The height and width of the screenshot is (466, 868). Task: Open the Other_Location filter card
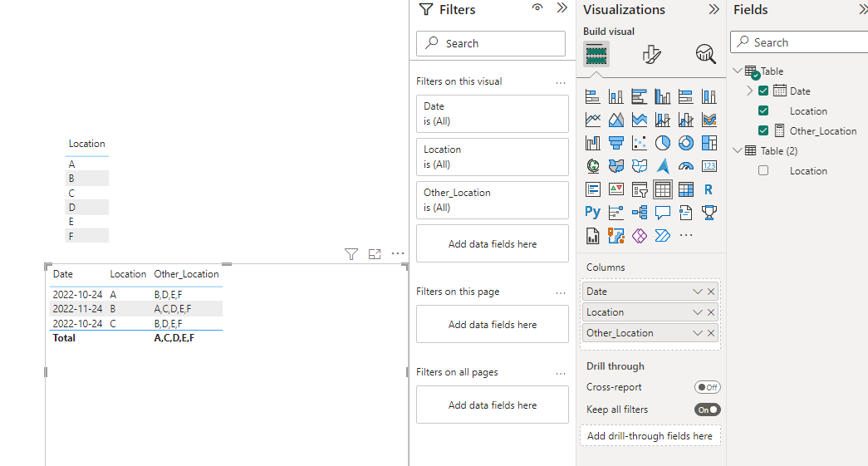click(x=492, y=200)
